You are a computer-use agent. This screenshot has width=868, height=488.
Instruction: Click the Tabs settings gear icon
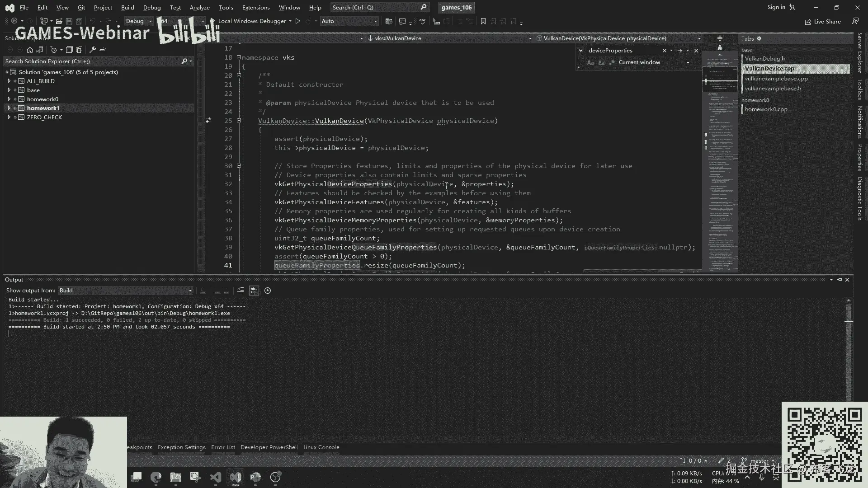[x=759, y=39]
